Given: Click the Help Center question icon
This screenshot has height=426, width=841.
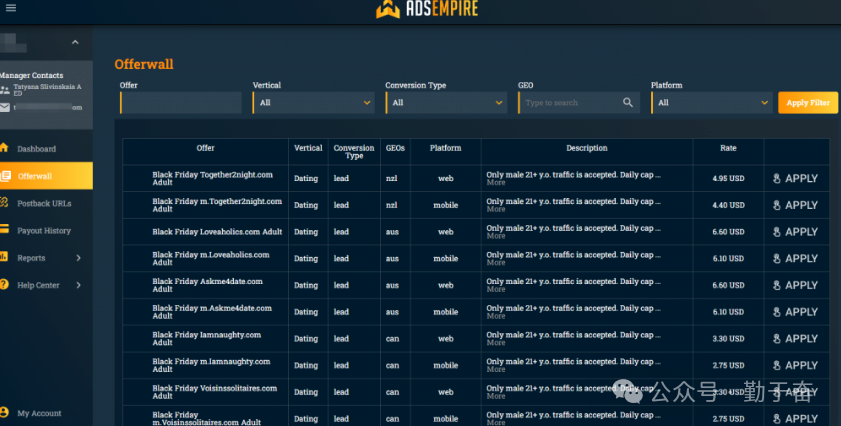Looking at the screenshot, I should (4, 284).
